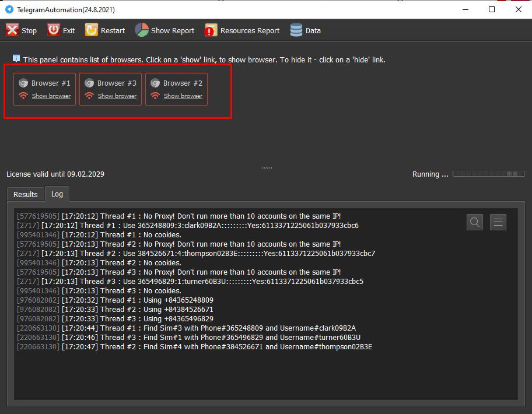Click the Exit label in the toolbar

click(68, 31)
